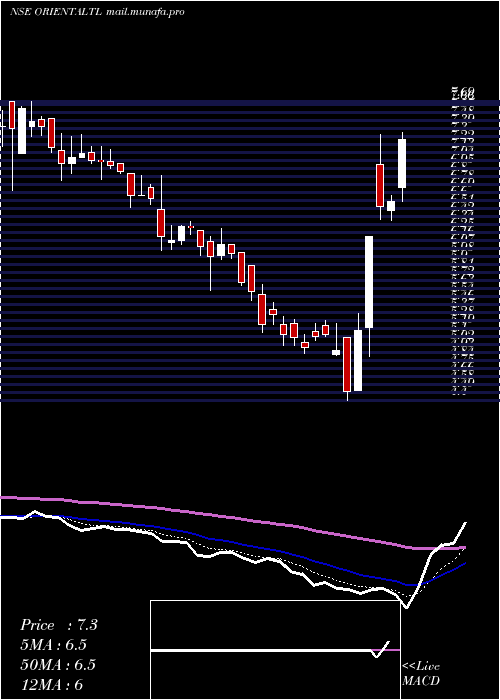Click the <<Live MACD label

421,674
